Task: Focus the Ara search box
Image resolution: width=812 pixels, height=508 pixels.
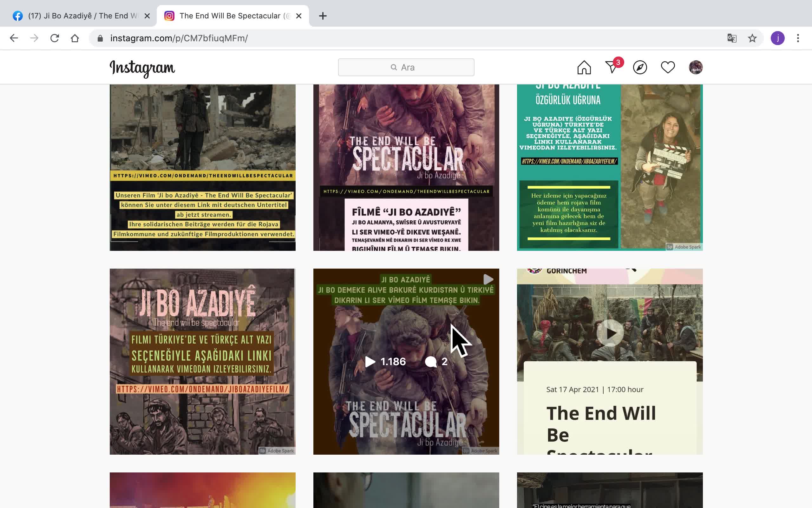Action: click(406, 67)
